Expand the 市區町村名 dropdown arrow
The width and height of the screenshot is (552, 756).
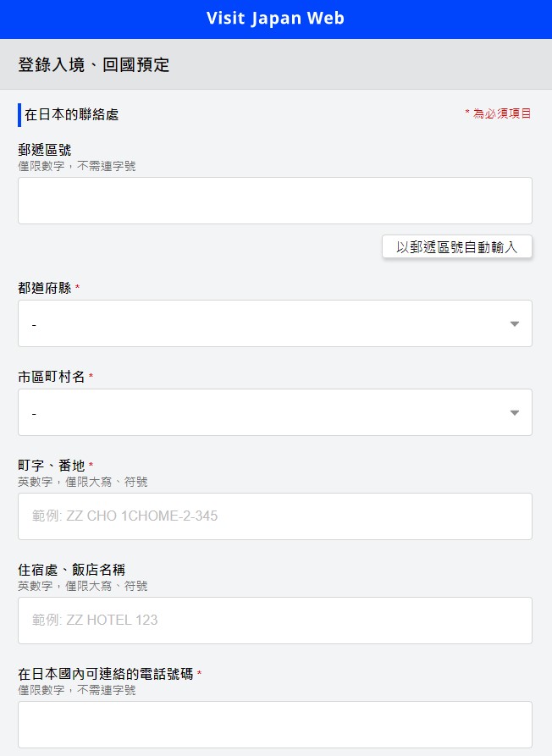pyautogui.click(x=514, y=412)
